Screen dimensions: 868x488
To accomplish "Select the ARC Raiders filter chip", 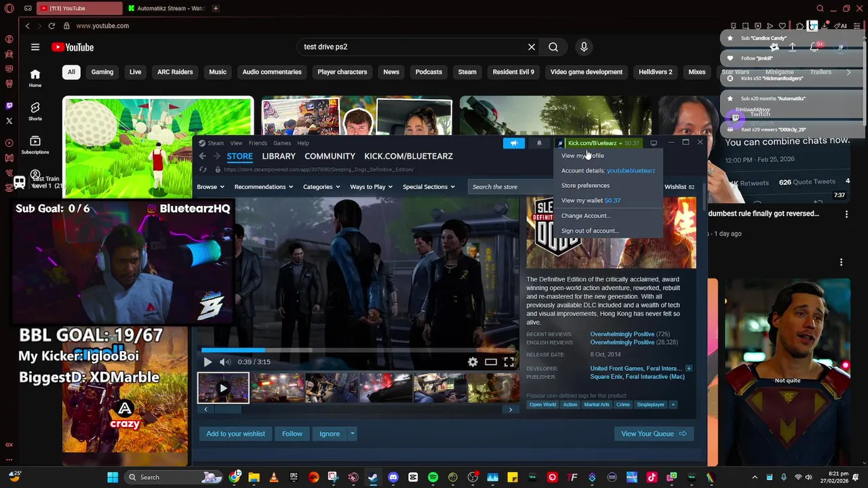I will 175,72.
